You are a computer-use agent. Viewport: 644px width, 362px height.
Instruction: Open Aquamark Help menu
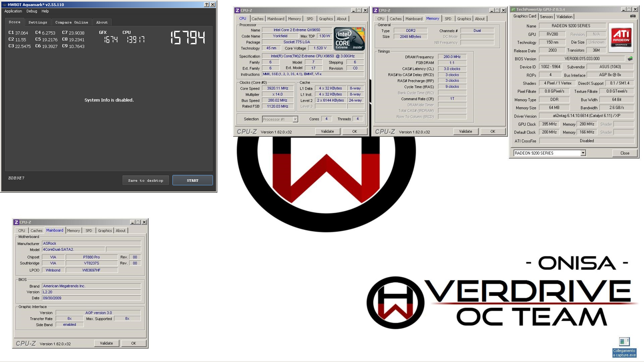coord(45,11)
